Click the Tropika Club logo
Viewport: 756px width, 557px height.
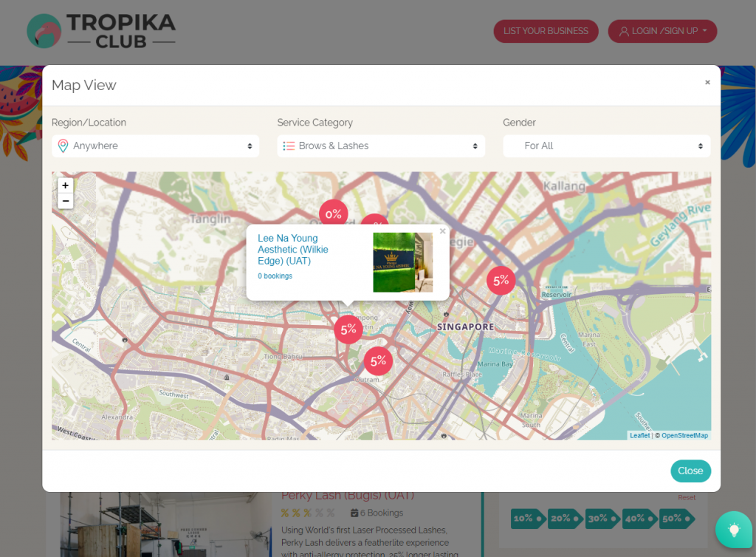click(x=100, y=31)
